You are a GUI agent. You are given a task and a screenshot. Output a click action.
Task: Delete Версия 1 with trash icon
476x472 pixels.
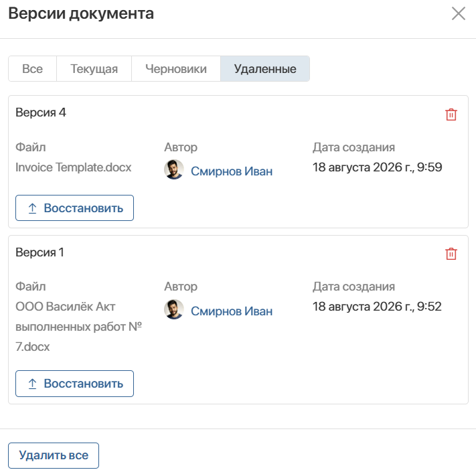pyautogui.click(x=451, y=254)
